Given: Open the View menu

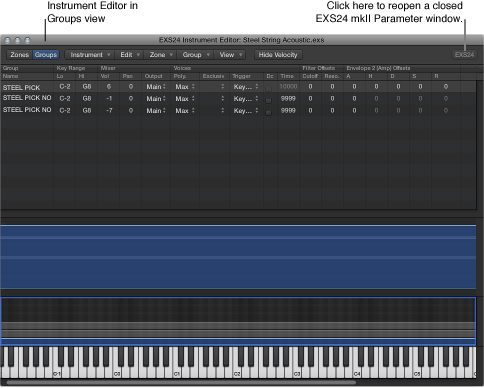Looking at the screenshot, I should coord(230,55).
